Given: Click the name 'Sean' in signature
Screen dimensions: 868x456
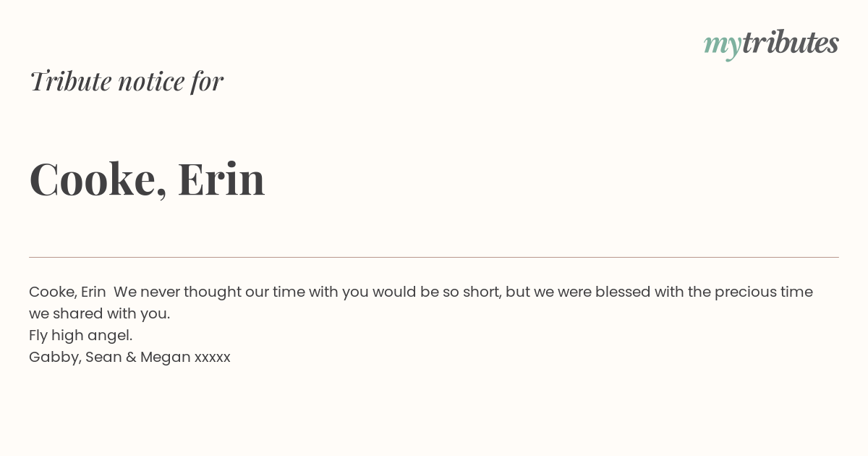Looking at the screenshot, I should 103,357.
